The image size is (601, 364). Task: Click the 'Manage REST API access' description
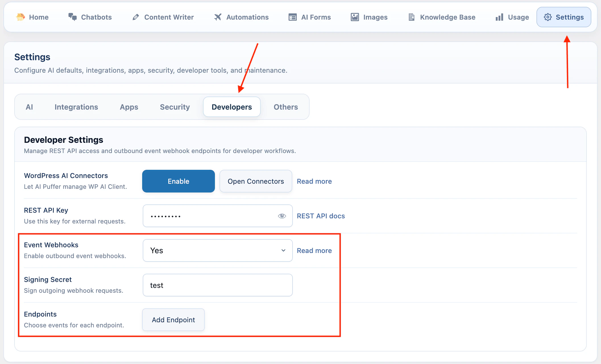160,151
